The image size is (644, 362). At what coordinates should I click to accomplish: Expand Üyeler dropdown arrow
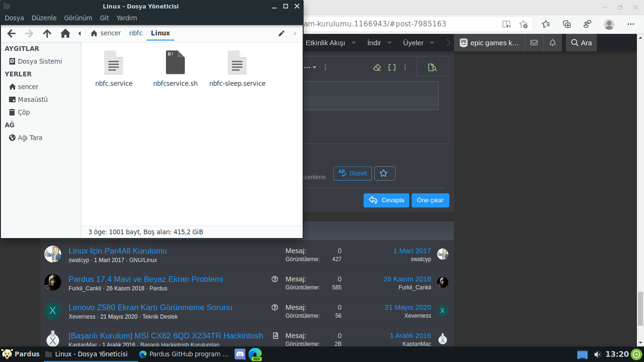[x=432, y=43]
